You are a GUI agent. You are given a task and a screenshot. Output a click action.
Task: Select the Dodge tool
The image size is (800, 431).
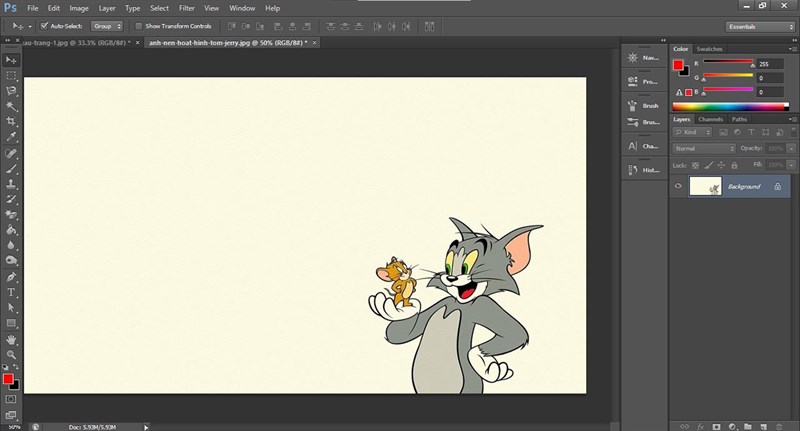11,261
